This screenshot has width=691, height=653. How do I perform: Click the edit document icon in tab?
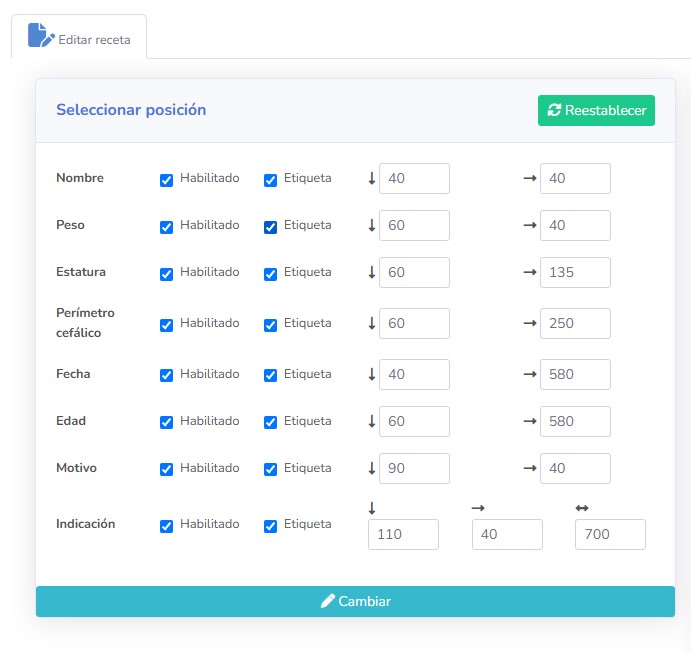coord(40,36)
